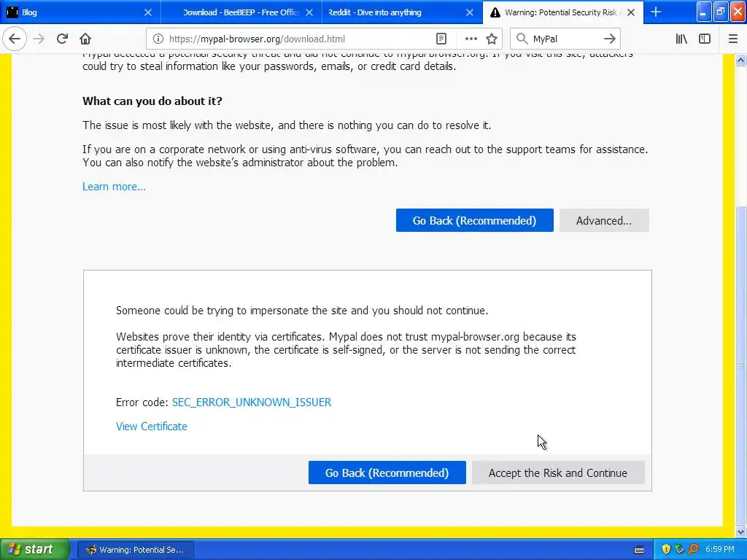Click Accept the Risk and Continue
The height and width of the screenshot is (560, 747).
pyautogui.click(x=558, y=472)
